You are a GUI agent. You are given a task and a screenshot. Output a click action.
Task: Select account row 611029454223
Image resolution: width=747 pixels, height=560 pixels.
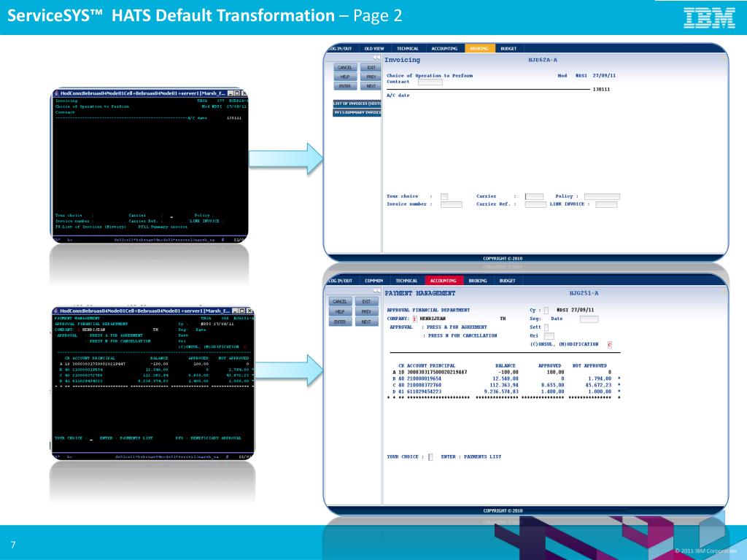click(506, 392)
